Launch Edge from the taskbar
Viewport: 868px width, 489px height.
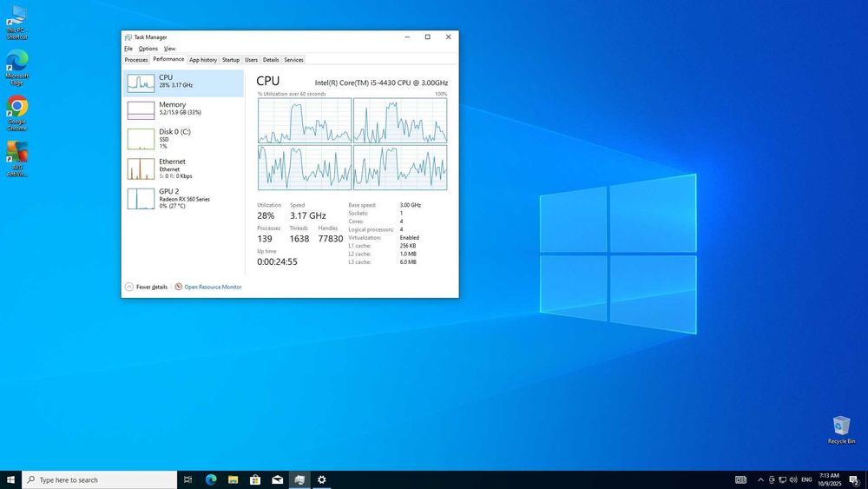211,479
